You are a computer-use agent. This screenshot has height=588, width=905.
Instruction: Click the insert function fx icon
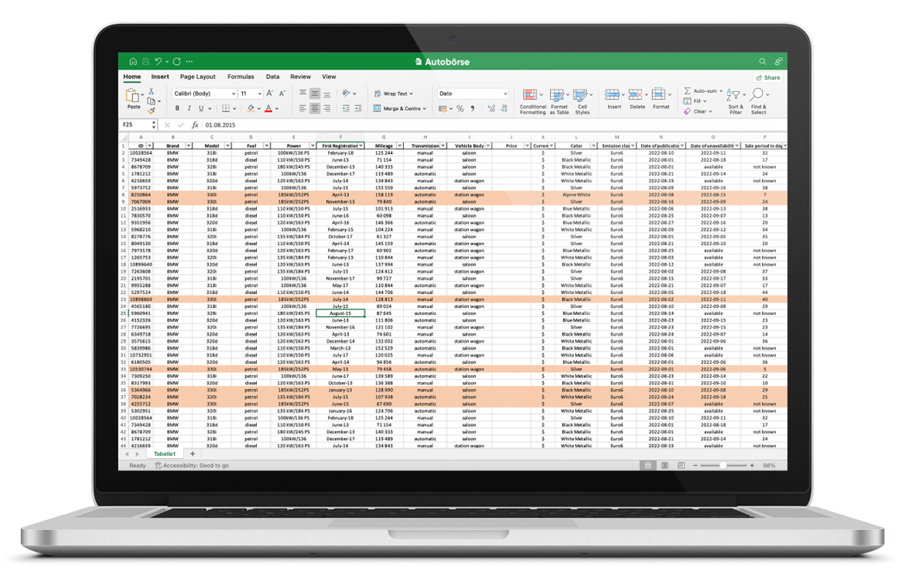(x=195, y=125)
